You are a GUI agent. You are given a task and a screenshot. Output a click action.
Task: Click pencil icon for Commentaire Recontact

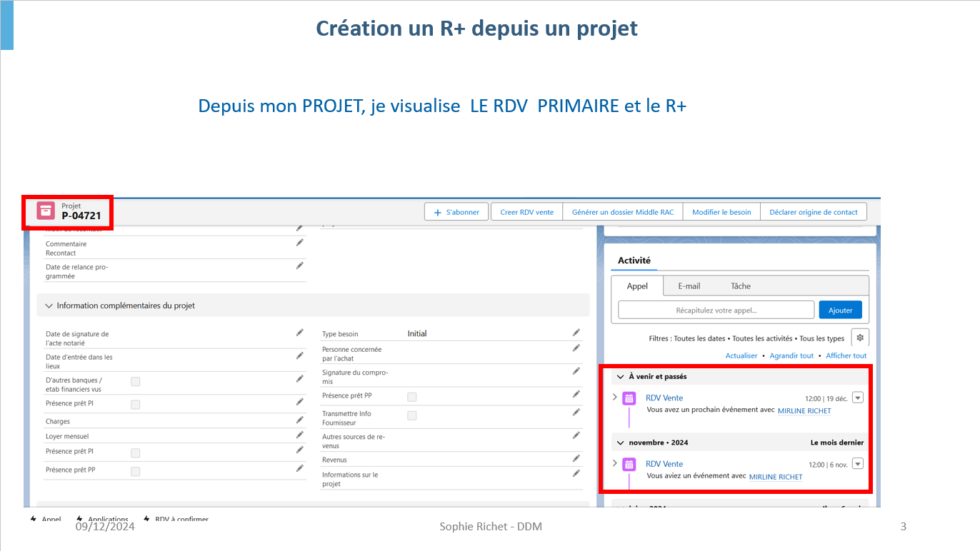[300, 243]
